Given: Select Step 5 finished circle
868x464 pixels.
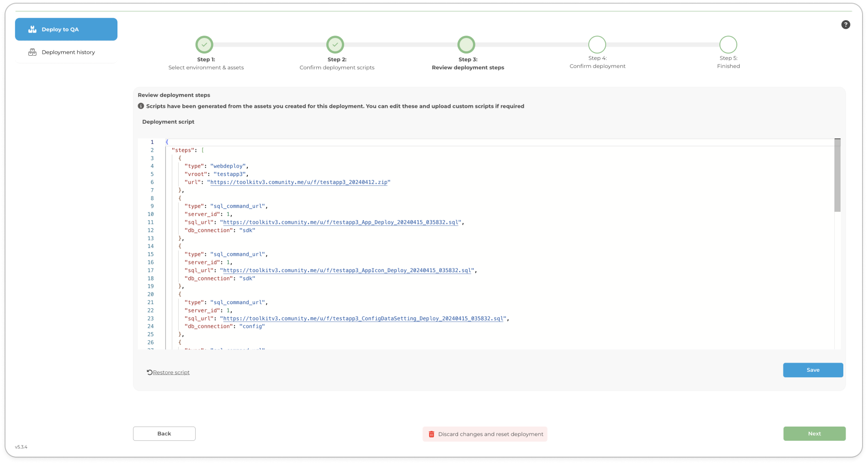Looking at the screenshot, I should click(x=728, y=45).
